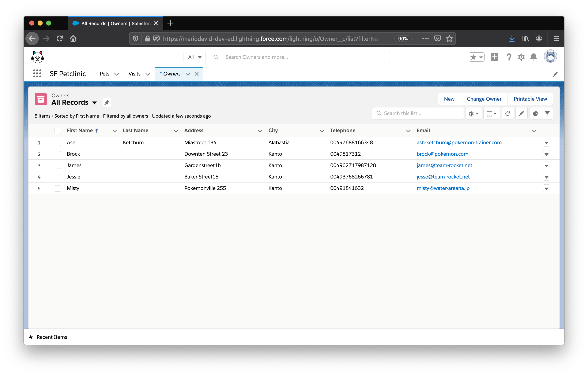Click the Search this list field
This screenshot has height=376, width=588.
(418, 113)
